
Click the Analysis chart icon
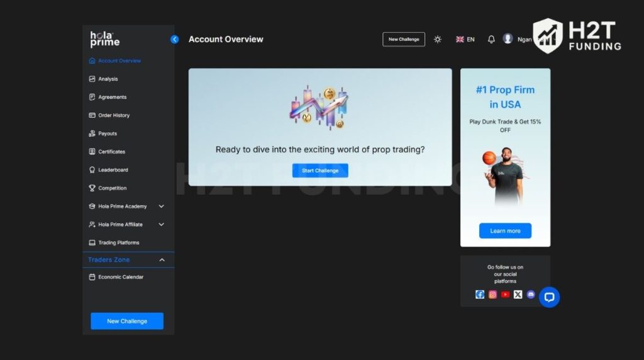[92, 79]
